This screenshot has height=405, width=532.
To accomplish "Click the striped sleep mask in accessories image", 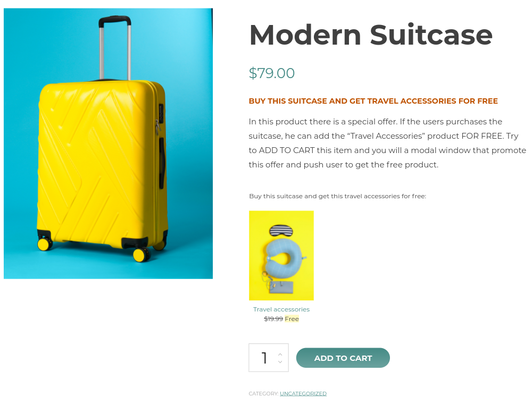I will tap(281, 231).
